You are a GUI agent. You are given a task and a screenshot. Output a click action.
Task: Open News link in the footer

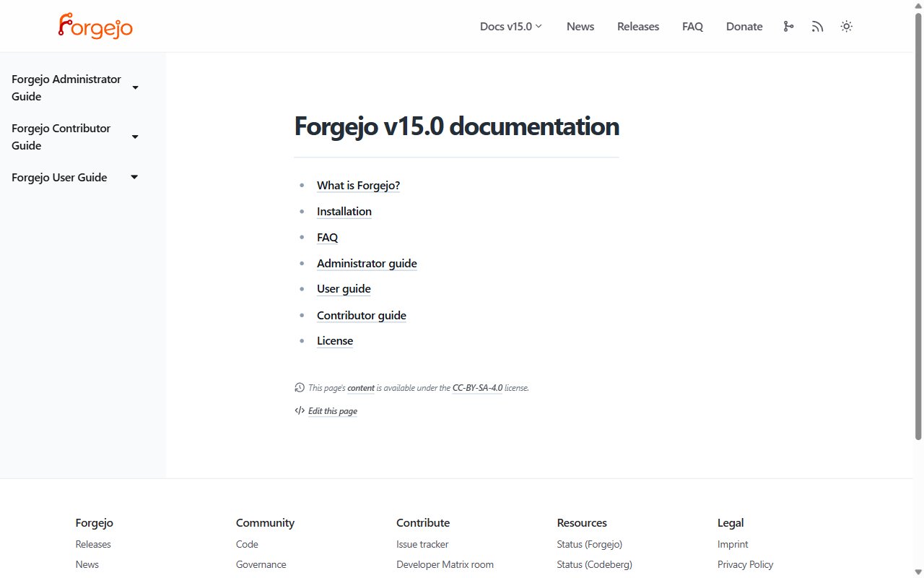pos(87,564)
